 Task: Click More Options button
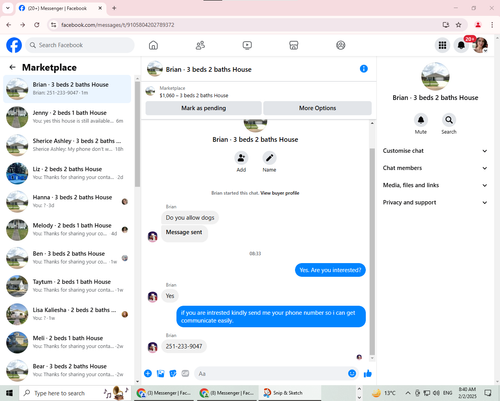pos(317,108)
